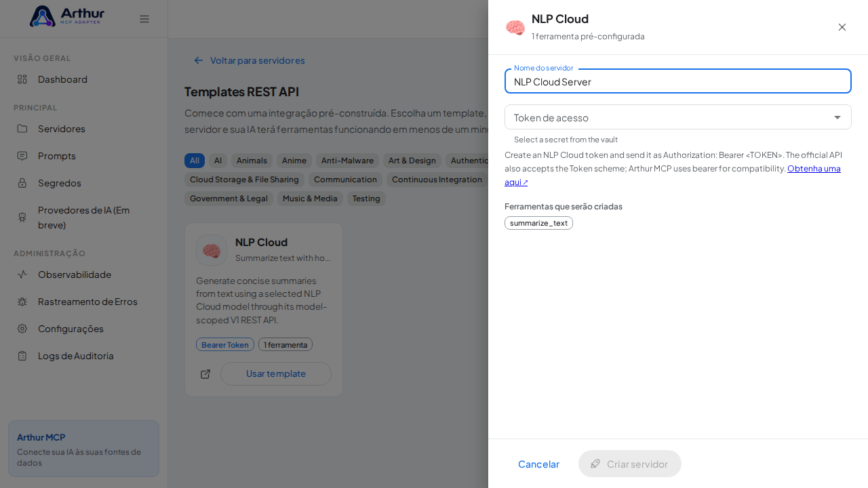Click the Select a secret from the vault hint
Screen dimensions: 868x488
[566, 140]
